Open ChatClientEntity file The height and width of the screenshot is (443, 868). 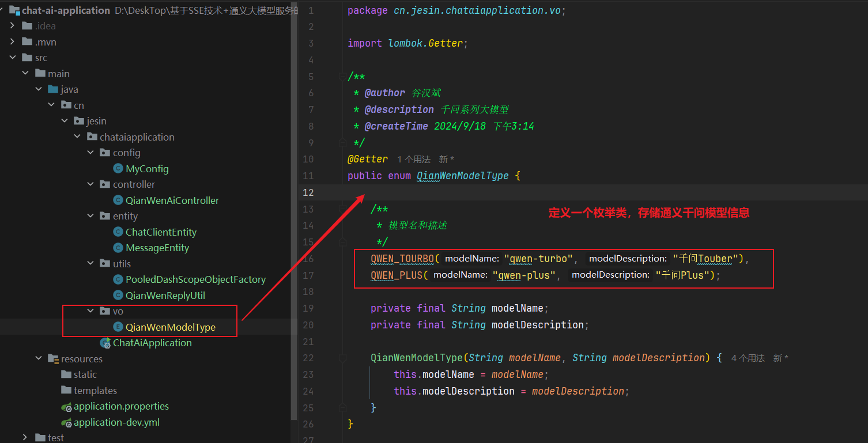point(161,232)
